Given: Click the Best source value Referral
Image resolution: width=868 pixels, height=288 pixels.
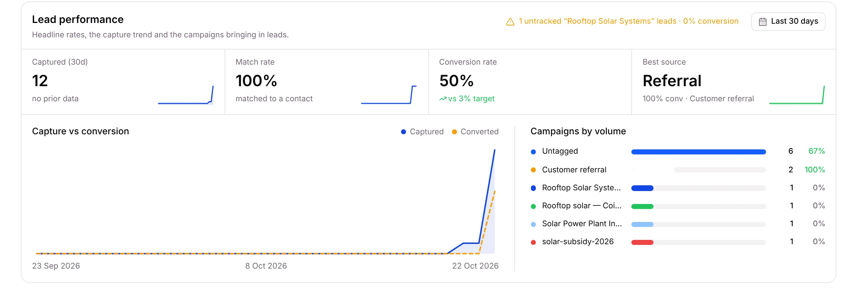Looking at the screenshot, I should [x=672, y=81].
